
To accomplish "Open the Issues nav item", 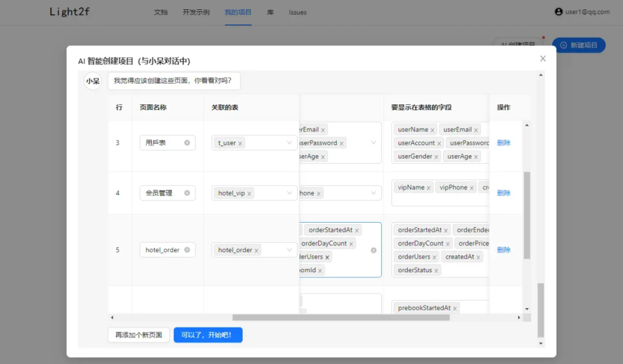I will tap(298, 12).
